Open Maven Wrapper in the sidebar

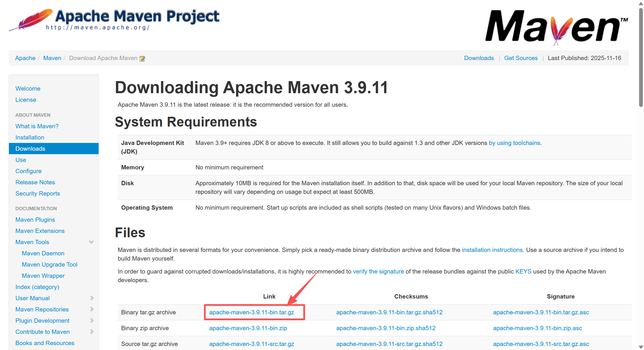(43, 276)
